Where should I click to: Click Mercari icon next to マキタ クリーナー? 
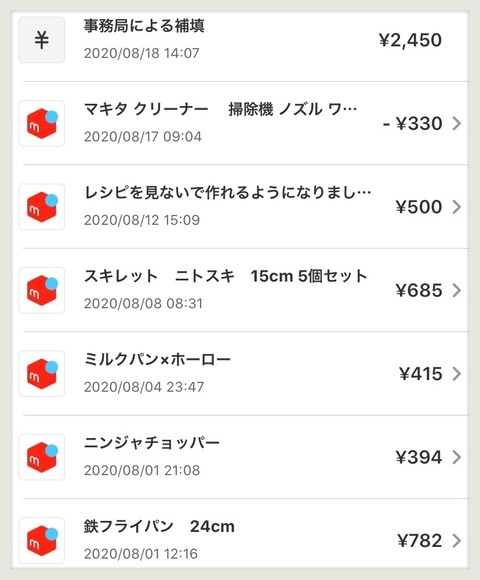[x=42, y=124]
